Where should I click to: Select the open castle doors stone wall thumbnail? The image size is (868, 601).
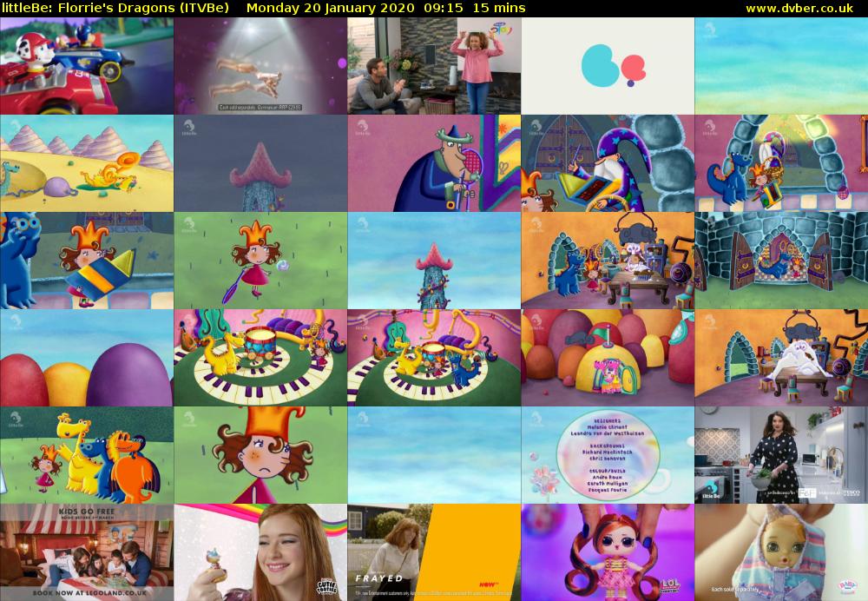coord(781,261)
